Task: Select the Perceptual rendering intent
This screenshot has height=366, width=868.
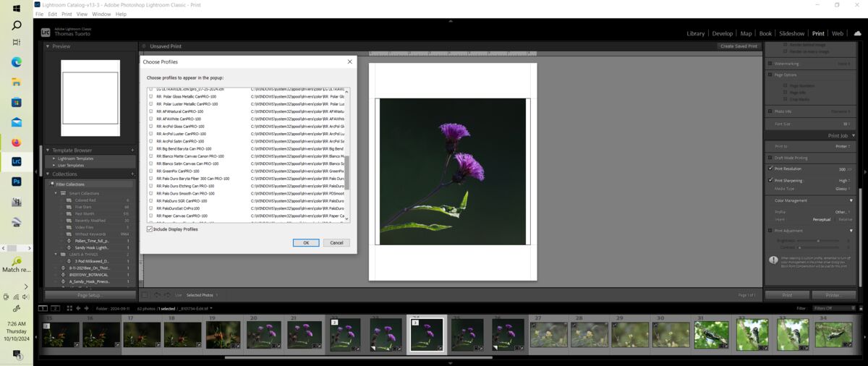Action: pyautogui.click(x=821, y=218)
